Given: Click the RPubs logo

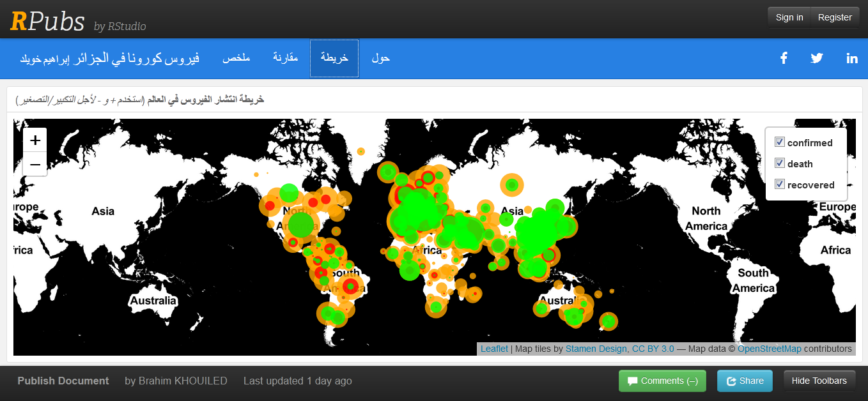Looking at the screenshot, I should coord(47,21).
